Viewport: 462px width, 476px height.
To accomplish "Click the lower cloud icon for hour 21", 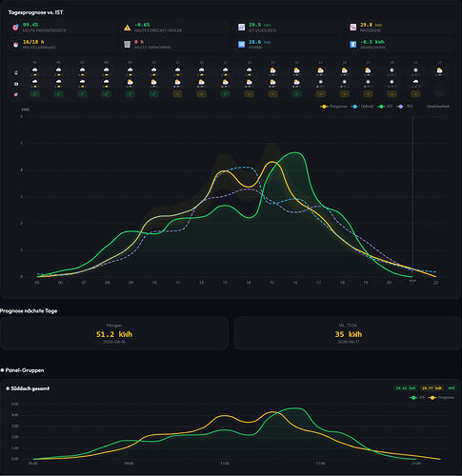I will [415, 82].
